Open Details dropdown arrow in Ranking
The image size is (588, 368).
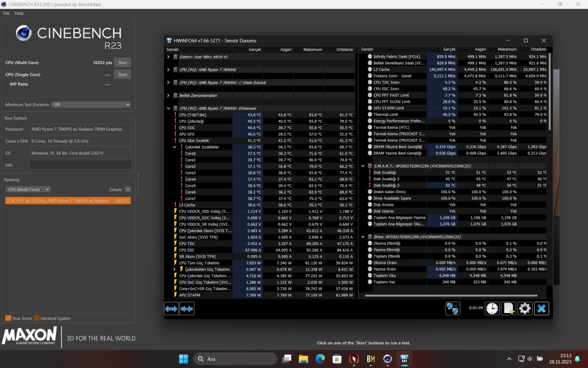click(128, 189)
